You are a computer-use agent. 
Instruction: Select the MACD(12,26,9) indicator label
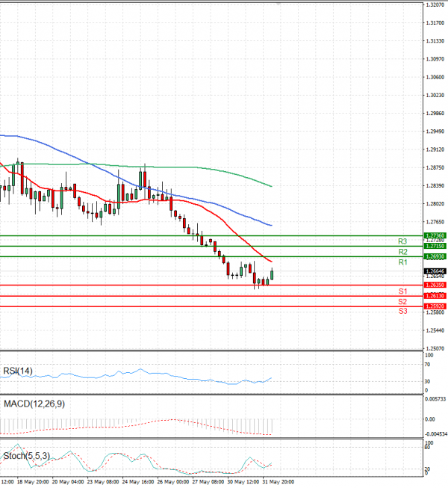[34, 404]
